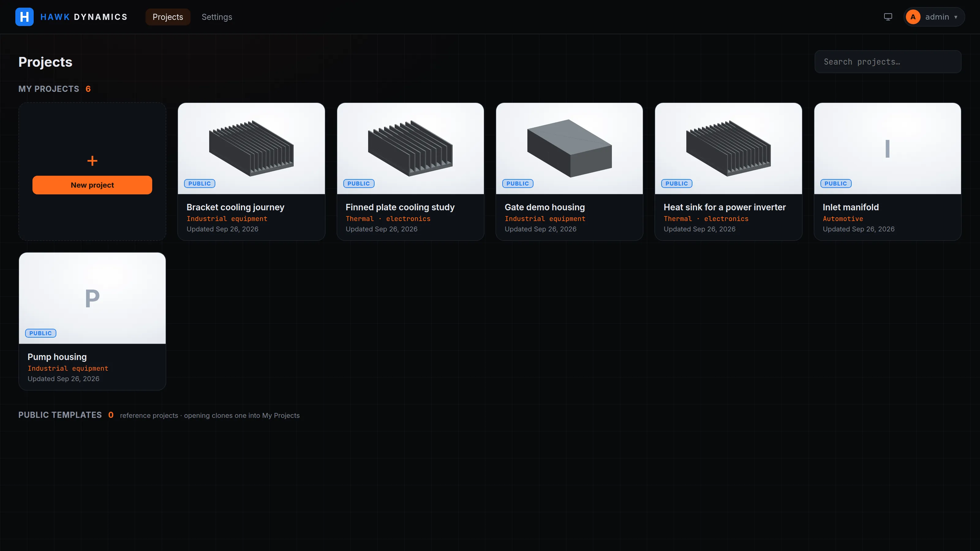Viewport: 980px width, 551px height.
Task: Select the Gate demo housing title
Action: [545, 207]
